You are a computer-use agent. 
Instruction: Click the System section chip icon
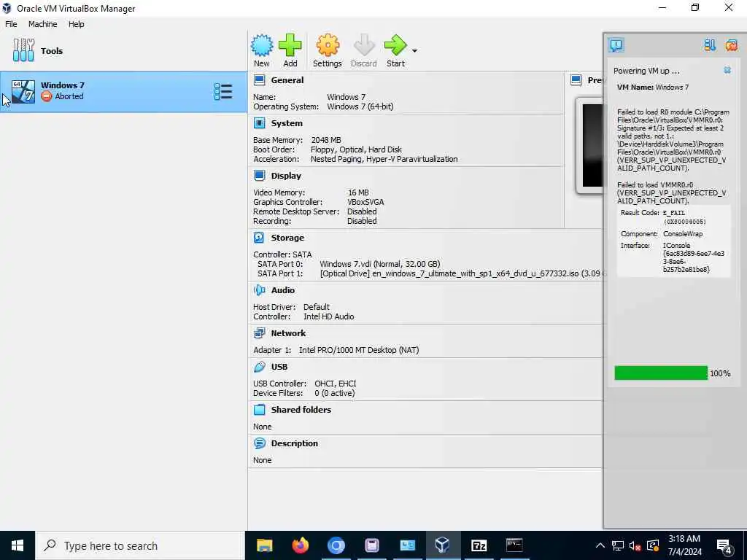[x=259, y=123]
